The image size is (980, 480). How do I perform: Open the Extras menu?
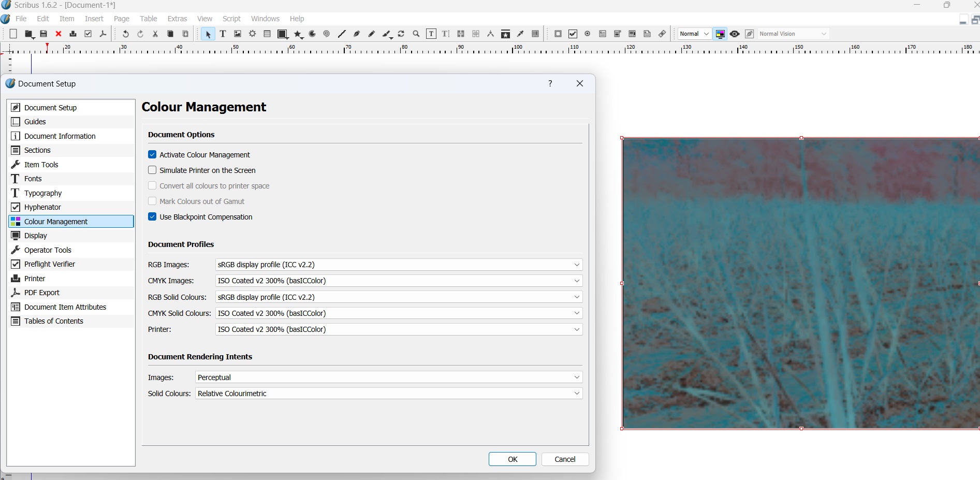[x=177, y=19]
